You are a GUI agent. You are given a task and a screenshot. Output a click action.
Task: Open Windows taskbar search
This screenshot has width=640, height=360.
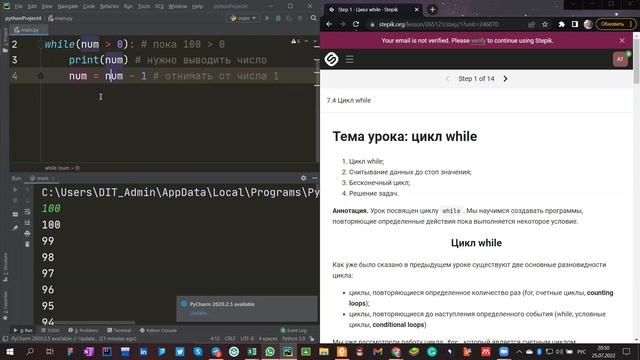point(30,351)
